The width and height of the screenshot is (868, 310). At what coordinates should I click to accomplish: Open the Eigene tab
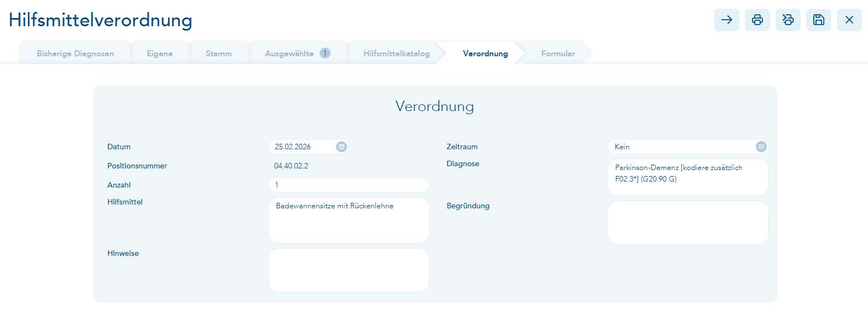pyautogui.click(x=160, y=54)
